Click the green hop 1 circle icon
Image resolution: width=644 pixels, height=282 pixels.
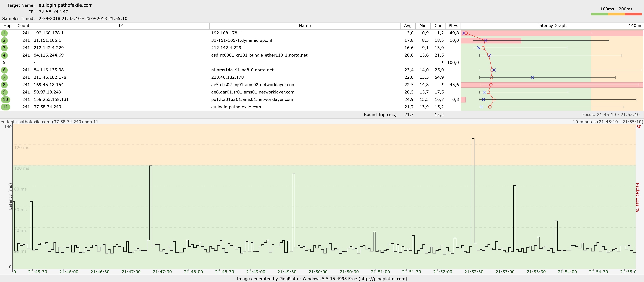coord(4,33)
